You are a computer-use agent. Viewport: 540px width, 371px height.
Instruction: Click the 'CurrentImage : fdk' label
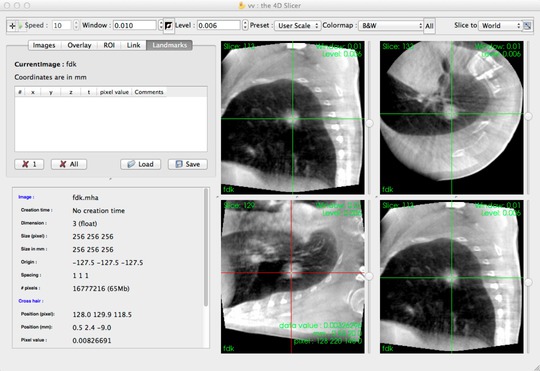pos(45,64)
